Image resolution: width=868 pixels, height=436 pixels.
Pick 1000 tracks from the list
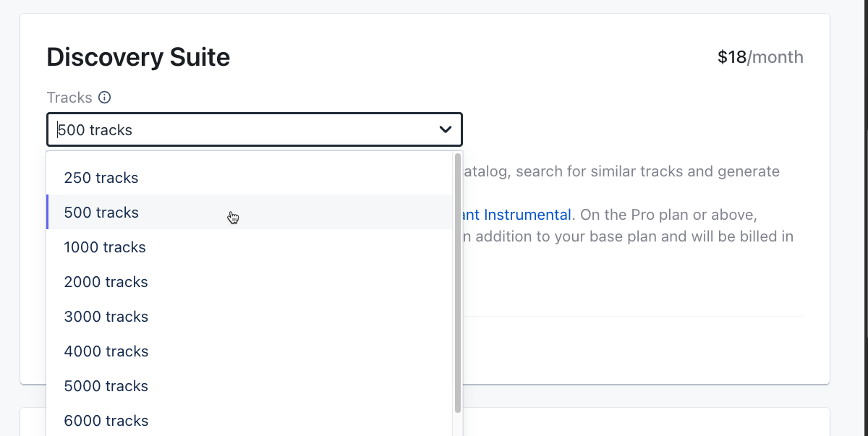(x=105, y=247)
